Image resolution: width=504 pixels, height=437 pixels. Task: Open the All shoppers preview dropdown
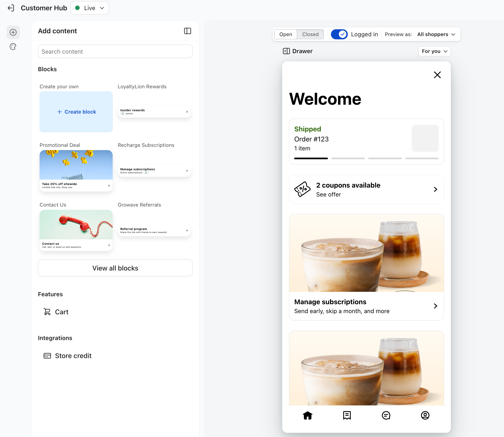point(436,34)
